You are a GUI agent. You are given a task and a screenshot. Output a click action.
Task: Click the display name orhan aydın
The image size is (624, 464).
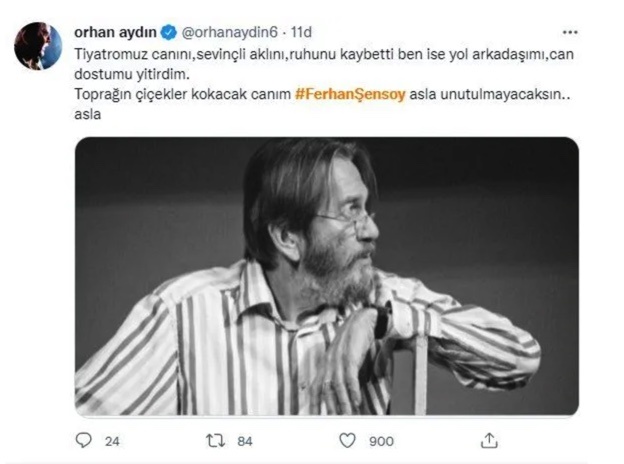[111, 32]
